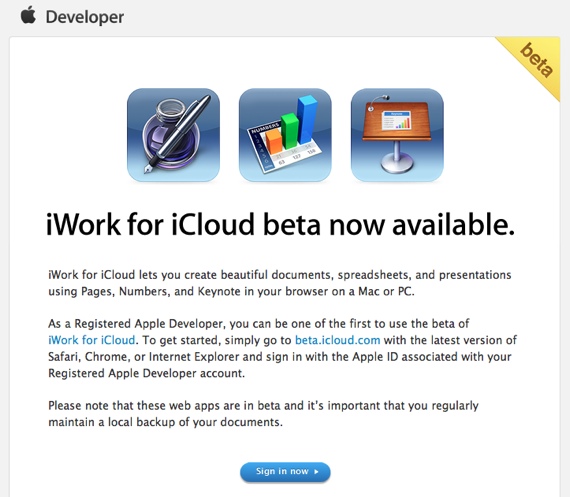Screen dimensions: 570x497
Task: Select the headline 'iWork for iCloud beta now available.'
Action: tap(280, 225)
